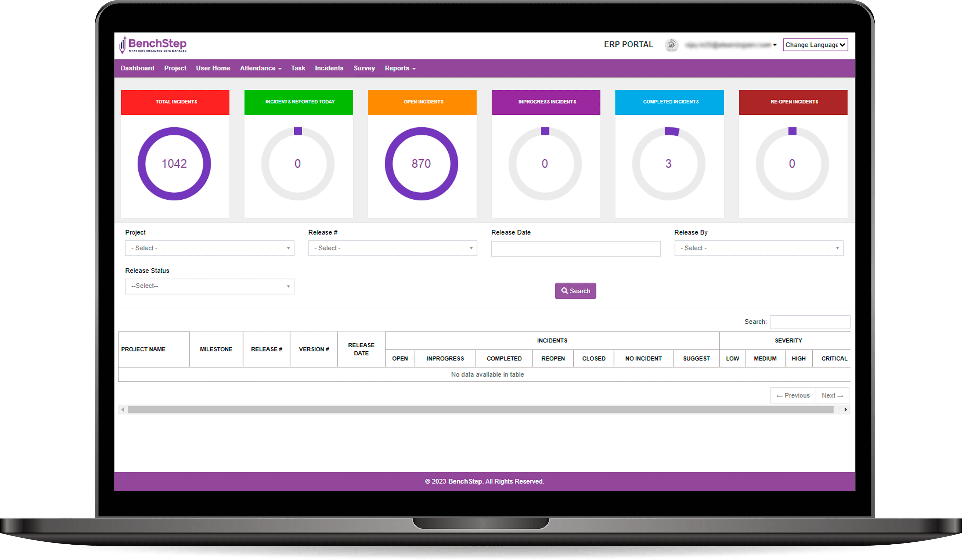Sort by Release Date column

pyautogui.click(x=361, y=349)
